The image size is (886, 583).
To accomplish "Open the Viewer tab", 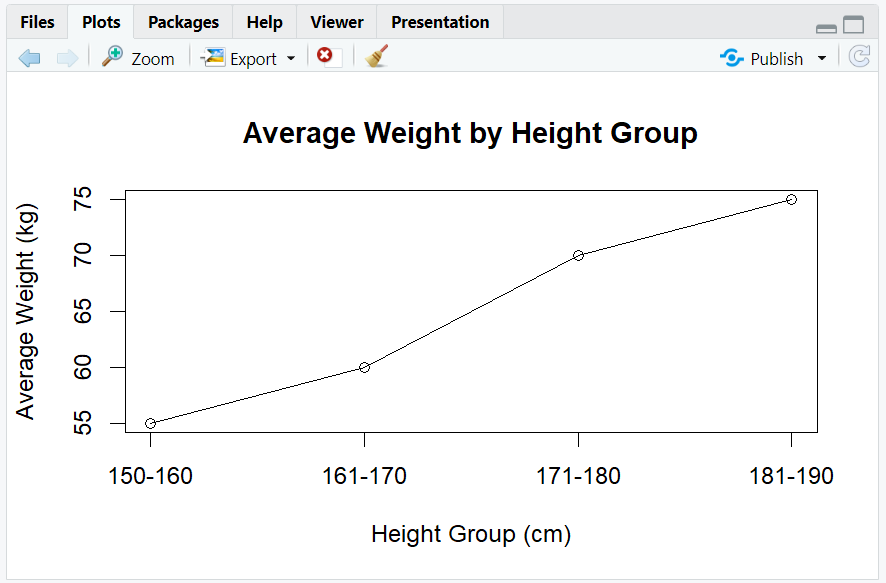I will pyautogui.click(x=336, y=21).
